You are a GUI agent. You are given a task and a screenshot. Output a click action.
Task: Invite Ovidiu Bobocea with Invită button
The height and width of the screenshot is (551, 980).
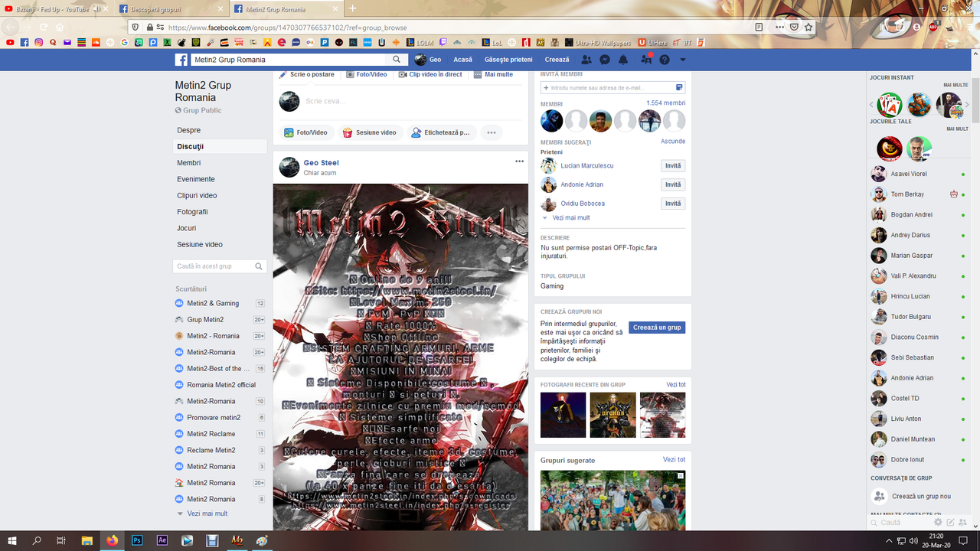click(x=673, y=204)
